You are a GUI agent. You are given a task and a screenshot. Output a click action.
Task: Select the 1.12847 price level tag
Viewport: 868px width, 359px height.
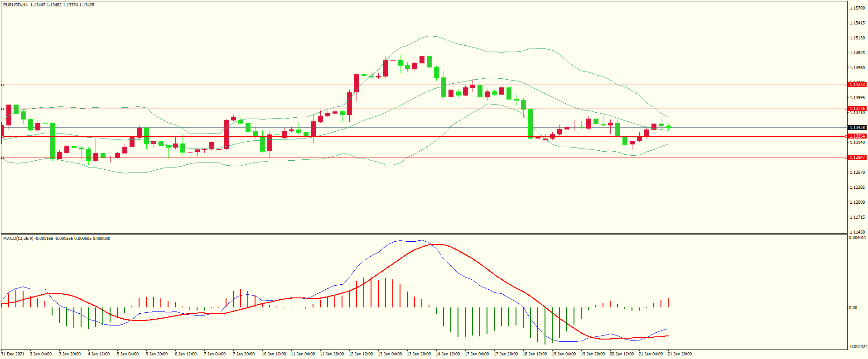[857, 158]
